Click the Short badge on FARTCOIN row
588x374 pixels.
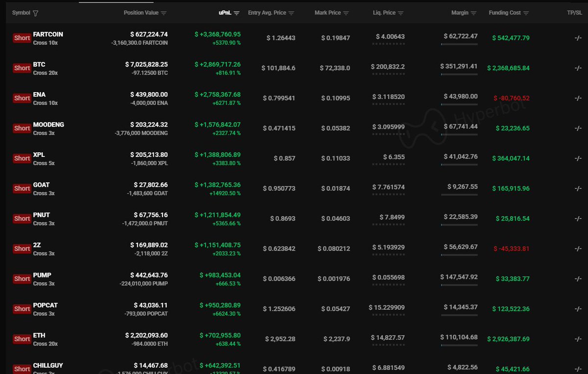point(22,38)
